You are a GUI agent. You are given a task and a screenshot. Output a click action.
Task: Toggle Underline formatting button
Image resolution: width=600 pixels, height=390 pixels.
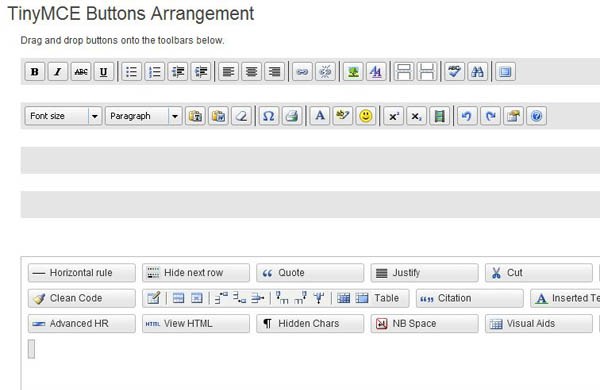(x=104, y=72)
